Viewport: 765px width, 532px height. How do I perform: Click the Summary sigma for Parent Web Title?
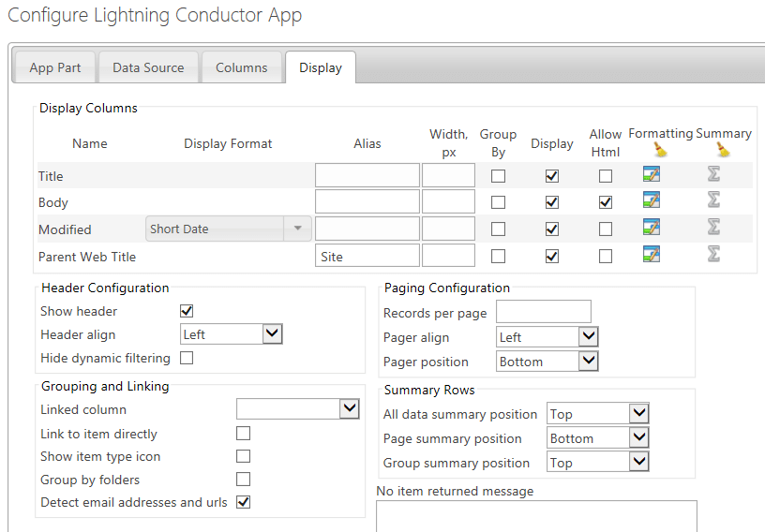pos(713,254)
